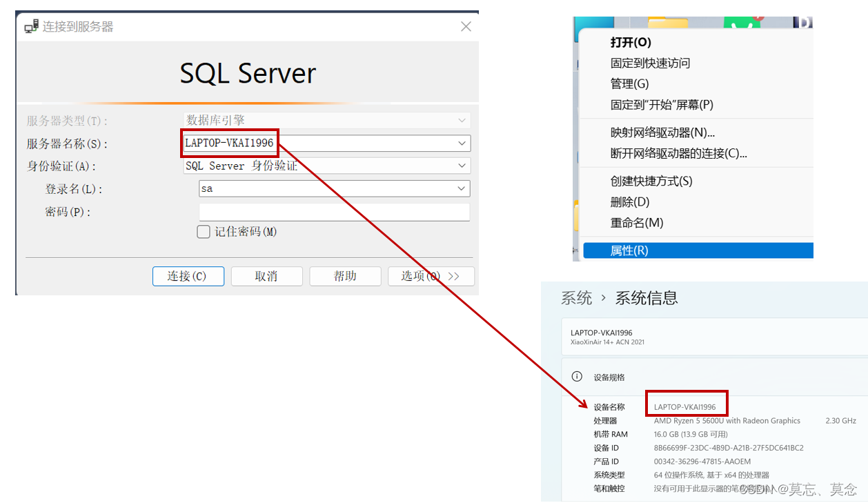868x503 pixels.
Task: Close the 连接到服务器 dialog
Action: pyautogui.click(x=466, y=27)
